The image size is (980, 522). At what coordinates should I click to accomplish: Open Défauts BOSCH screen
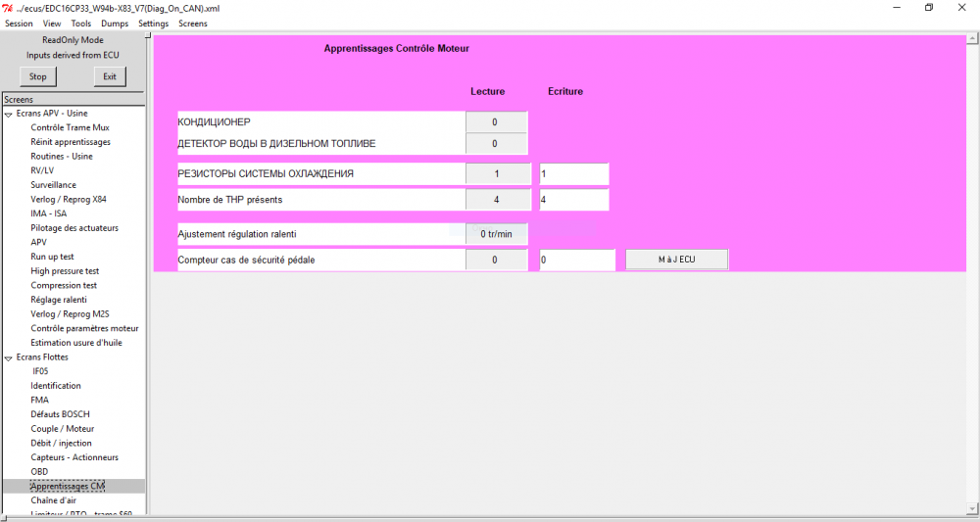pos(60,414)
